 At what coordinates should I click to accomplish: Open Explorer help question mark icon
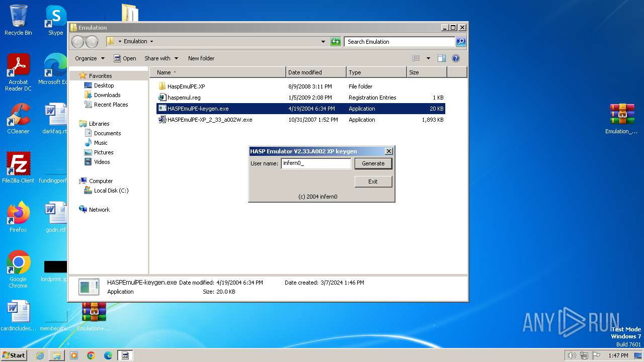(x=456, y=58)
